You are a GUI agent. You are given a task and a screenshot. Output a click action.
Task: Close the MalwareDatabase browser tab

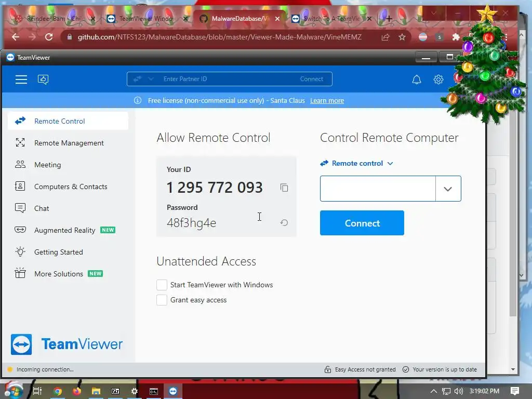(x=277, y=19)
